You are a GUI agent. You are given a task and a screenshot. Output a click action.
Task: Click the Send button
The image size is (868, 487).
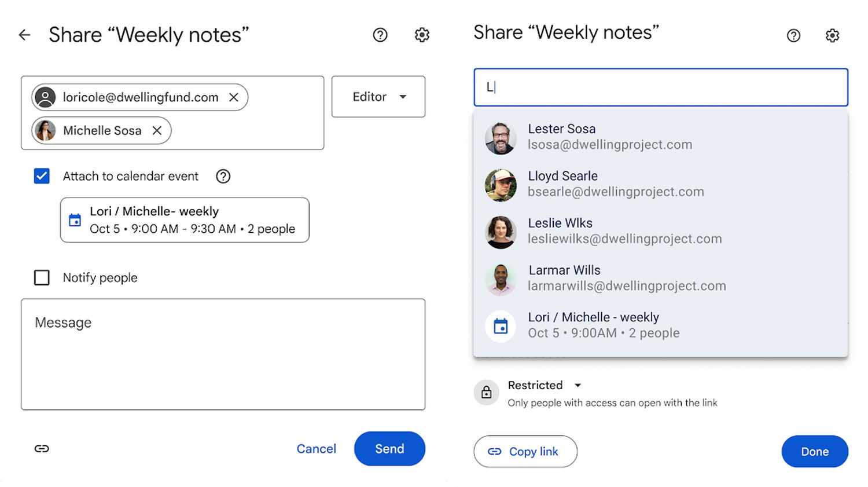(x=389, y=449)
